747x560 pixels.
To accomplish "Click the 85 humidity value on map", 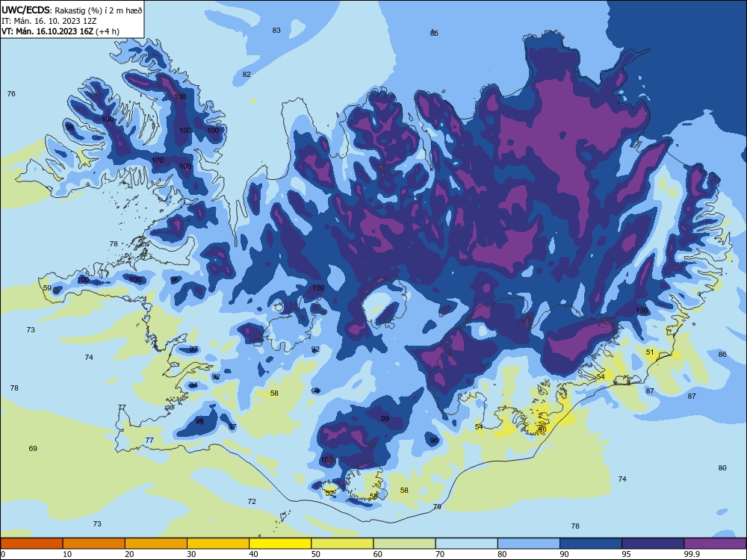I will (x=434, y=33).
